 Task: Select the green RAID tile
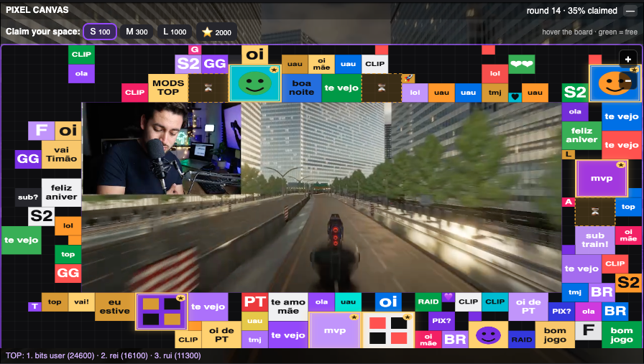(x=428, y=302)
